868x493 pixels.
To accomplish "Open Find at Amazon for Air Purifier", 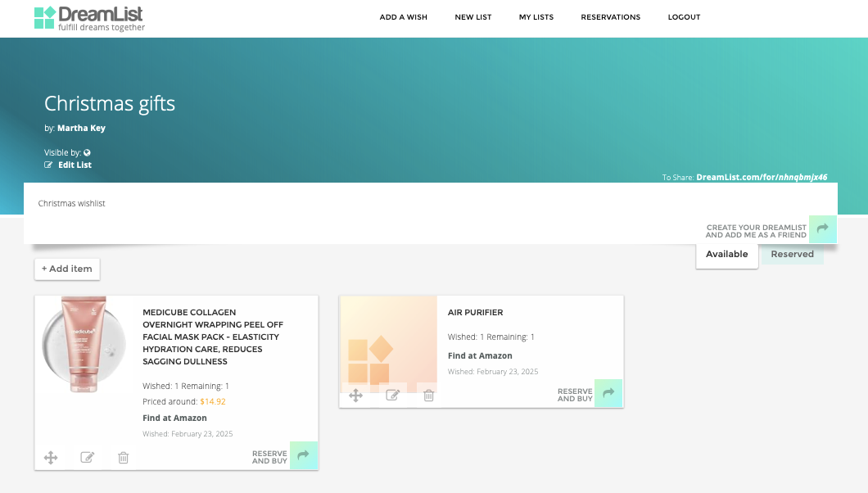I will coord(480,355).
